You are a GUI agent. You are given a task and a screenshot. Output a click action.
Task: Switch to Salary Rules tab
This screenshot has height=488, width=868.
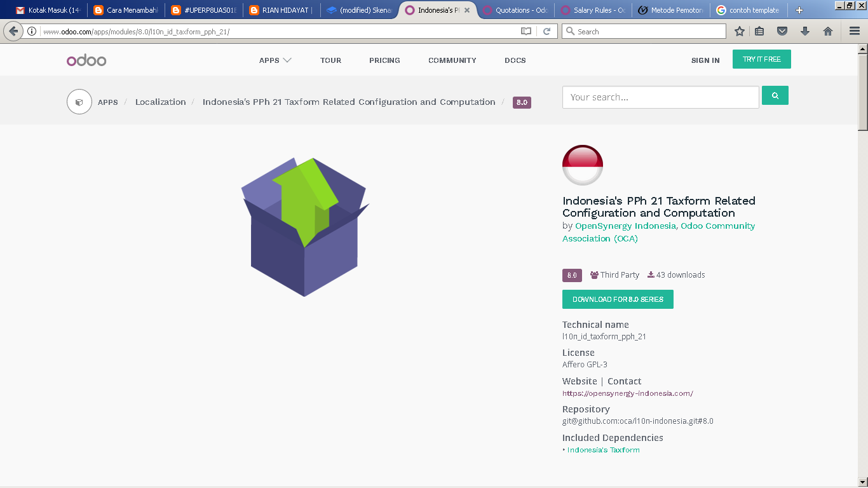593,10
